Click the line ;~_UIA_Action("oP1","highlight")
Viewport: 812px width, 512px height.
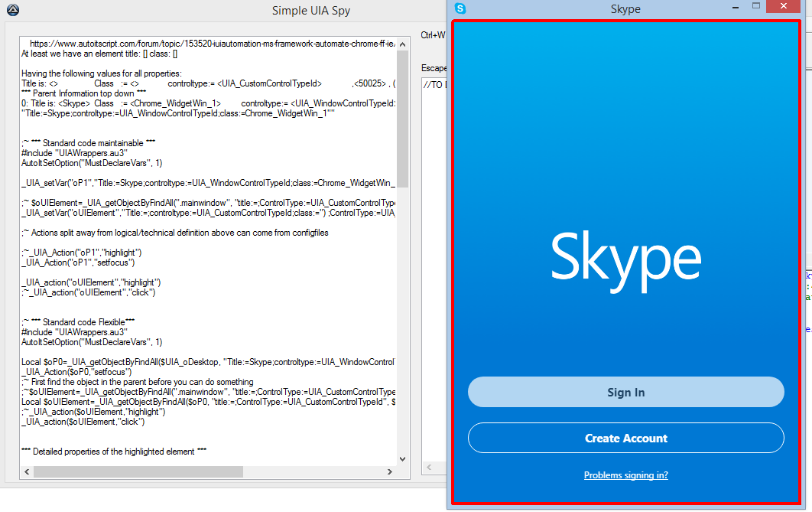(x=81, y=253)
